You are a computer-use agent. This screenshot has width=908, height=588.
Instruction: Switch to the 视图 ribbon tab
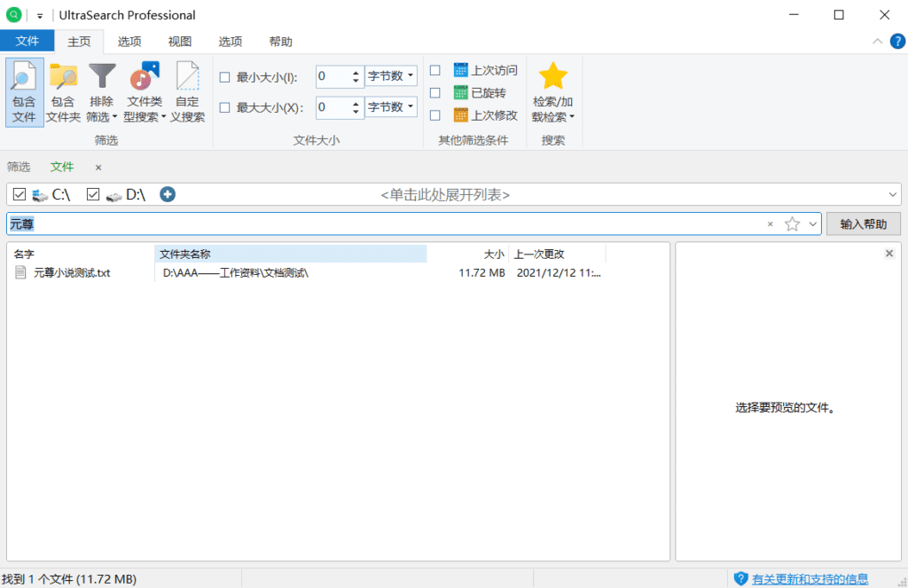pos(179,42)
